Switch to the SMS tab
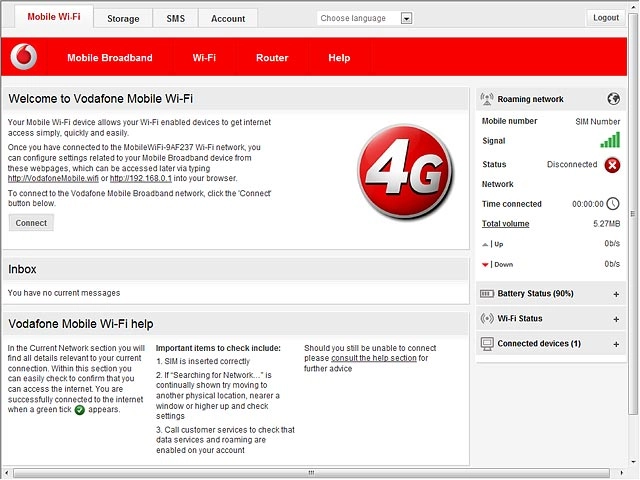 [176, 19]
